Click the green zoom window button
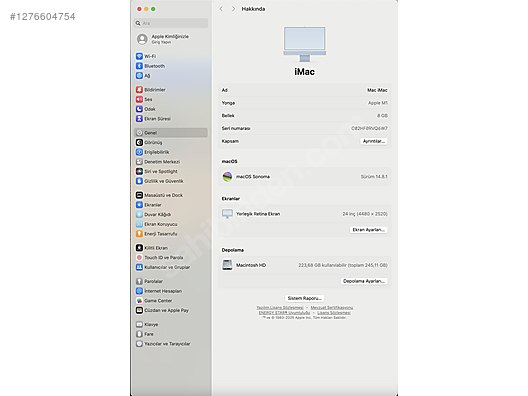 click(x=153, y=9)
